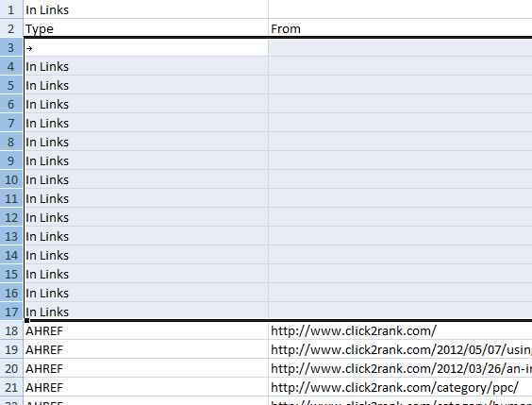Click the empty From cell in row 9
Viewport: 532px width, 405px height.
tap(400, 160)
